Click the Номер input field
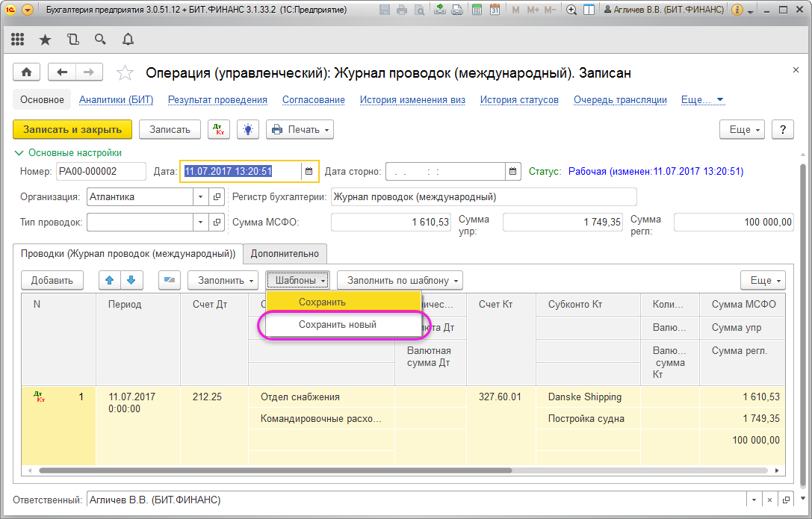 (x=100, y=171)
